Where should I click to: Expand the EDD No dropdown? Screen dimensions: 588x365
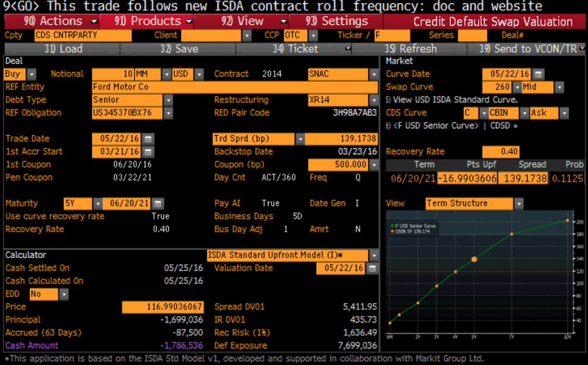(63, 294)
